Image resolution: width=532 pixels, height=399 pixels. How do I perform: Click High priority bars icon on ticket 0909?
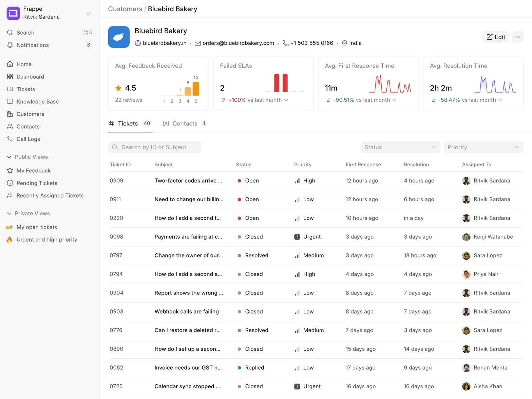tap(297, 181)
